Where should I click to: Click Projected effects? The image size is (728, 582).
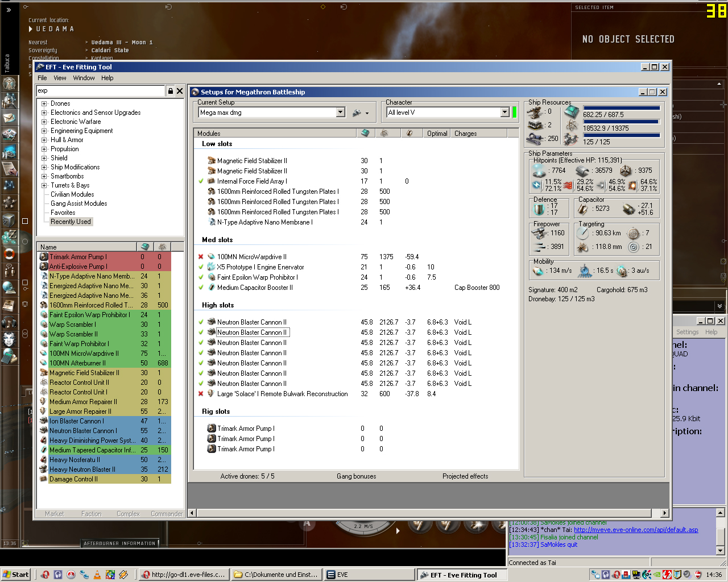click(465, 476)
